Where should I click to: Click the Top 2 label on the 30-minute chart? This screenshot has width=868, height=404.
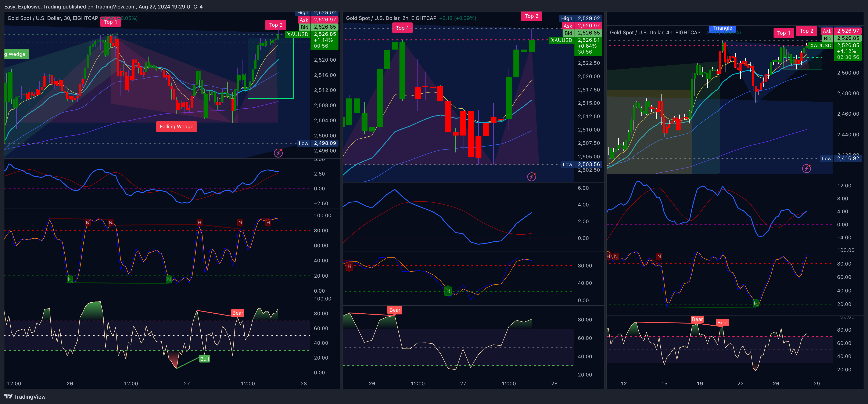276,25
